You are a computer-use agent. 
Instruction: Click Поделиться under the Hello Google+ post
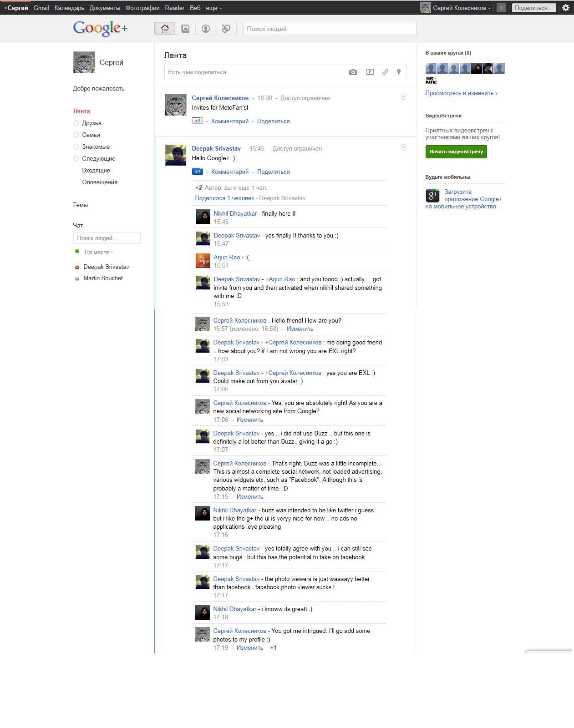(273, 172)
